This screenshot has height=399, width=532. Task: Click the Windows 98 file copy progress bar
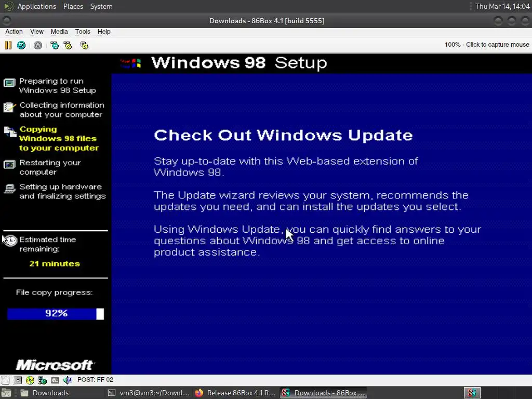pyautogui.click(x=56, y=314)
